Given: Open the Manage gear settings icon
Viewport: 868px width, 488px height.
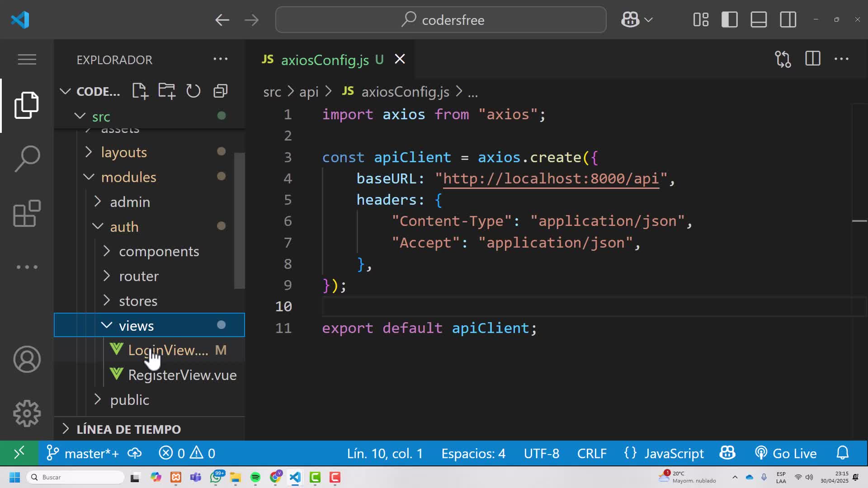Looking at the screenshot, I should point(27,413).
